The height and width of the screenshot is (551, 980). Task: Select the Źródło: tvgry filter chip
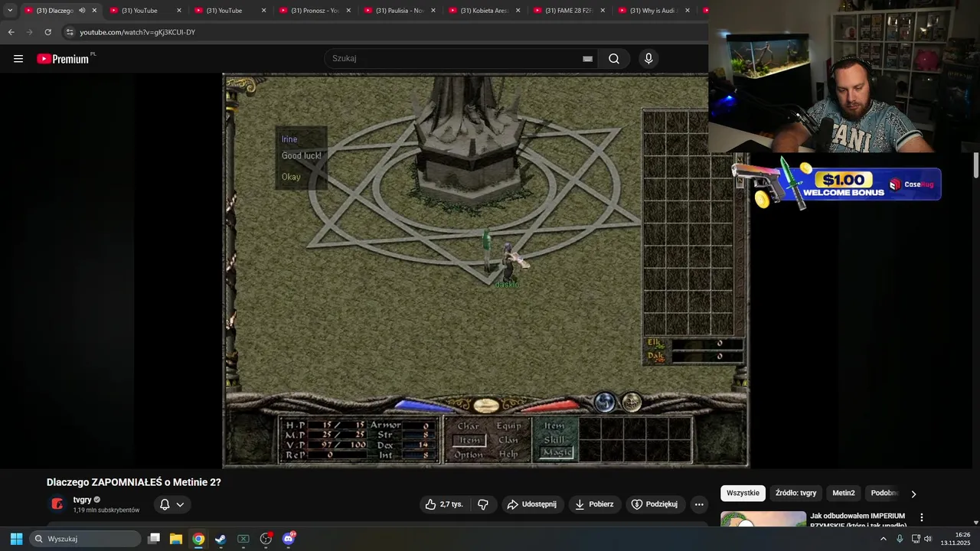(x=795, y=493)
